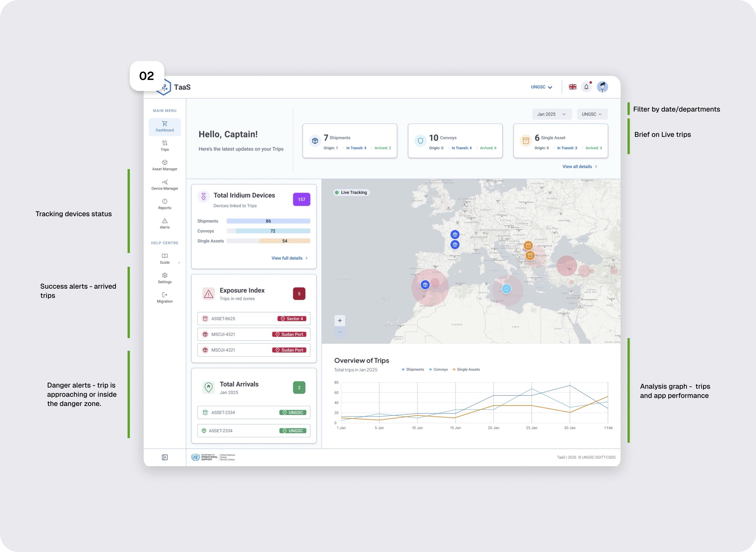The height and width of the screenshot is (552, 756).
Task: Open the notifications bell icon
Action: pyautogui.click(x=586, y=87)
